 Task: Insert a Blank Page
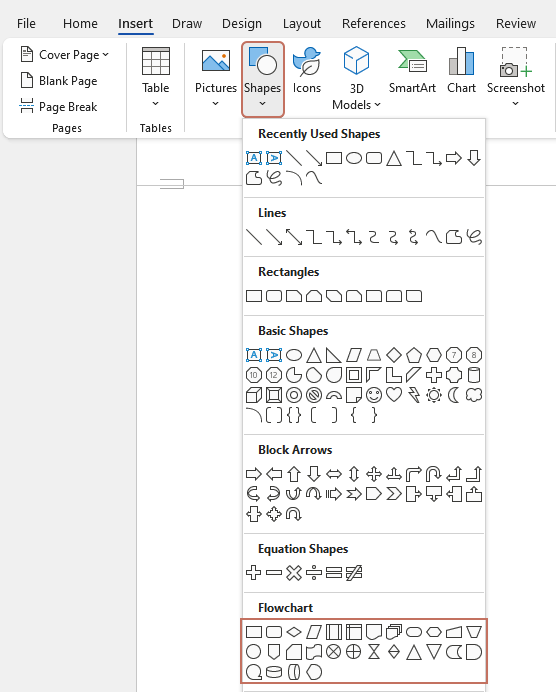tap(59, 81)
